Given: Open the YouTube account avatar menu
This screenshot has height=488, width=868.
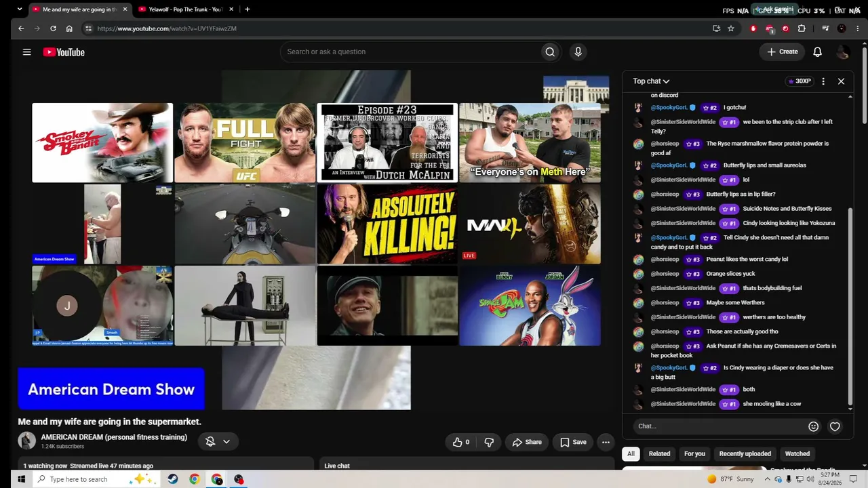Looking at the screenshot, I should [843, 52].
